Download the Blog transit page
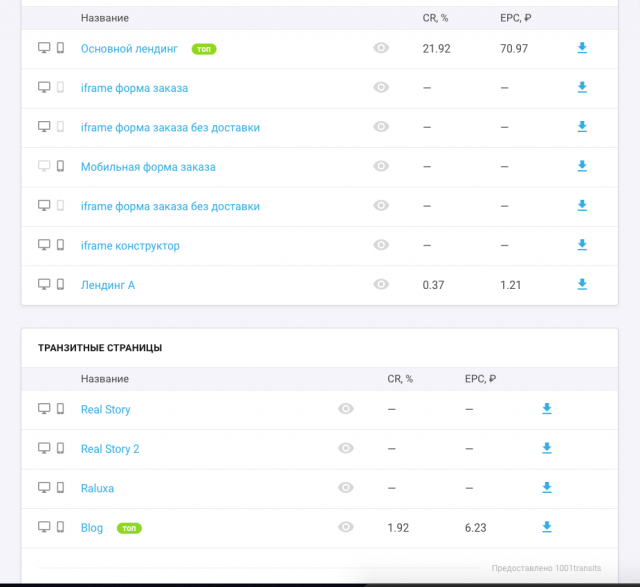 [x=547, y=527]
